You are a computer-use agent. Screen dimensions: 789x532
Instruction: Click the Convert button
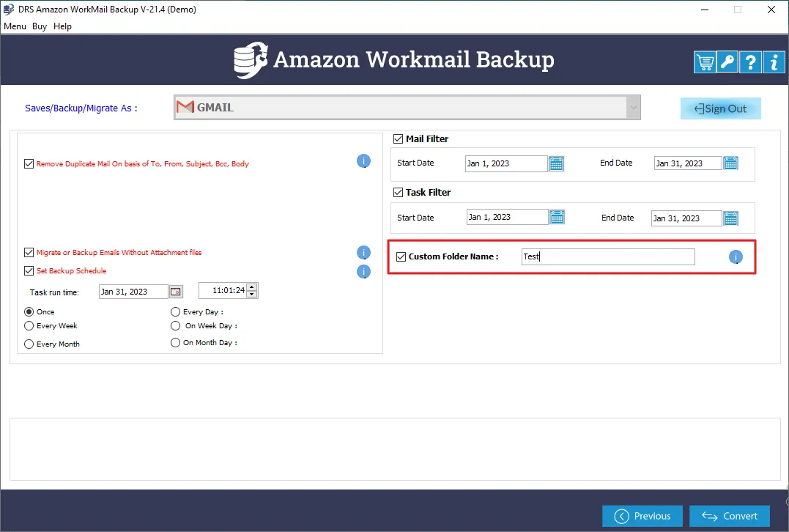point(729,516)
